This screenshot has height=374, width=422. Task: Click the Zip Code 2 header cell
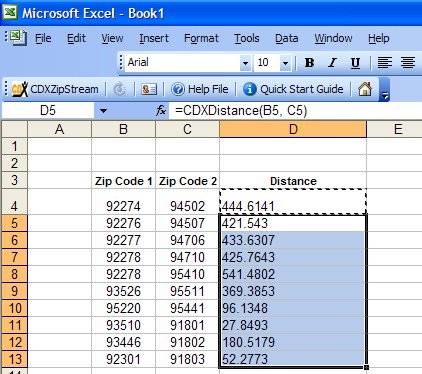click(x=187, y=180)
